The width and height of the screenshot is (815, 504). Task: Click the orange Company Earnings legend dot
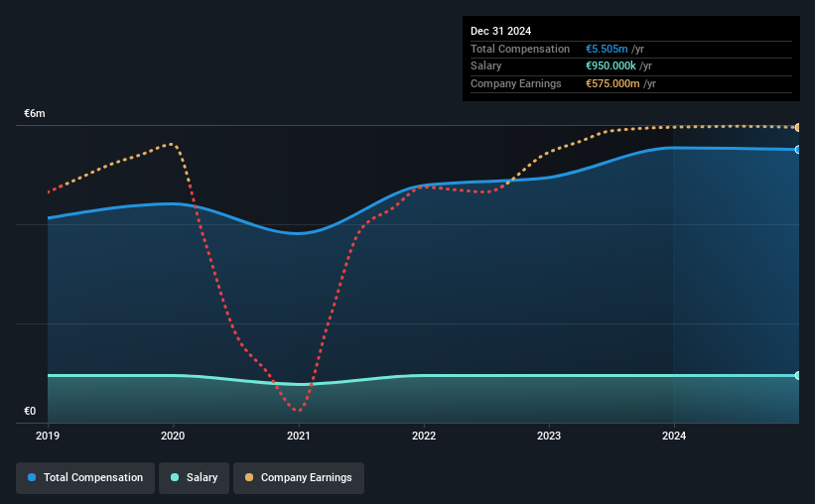[249, 477]
